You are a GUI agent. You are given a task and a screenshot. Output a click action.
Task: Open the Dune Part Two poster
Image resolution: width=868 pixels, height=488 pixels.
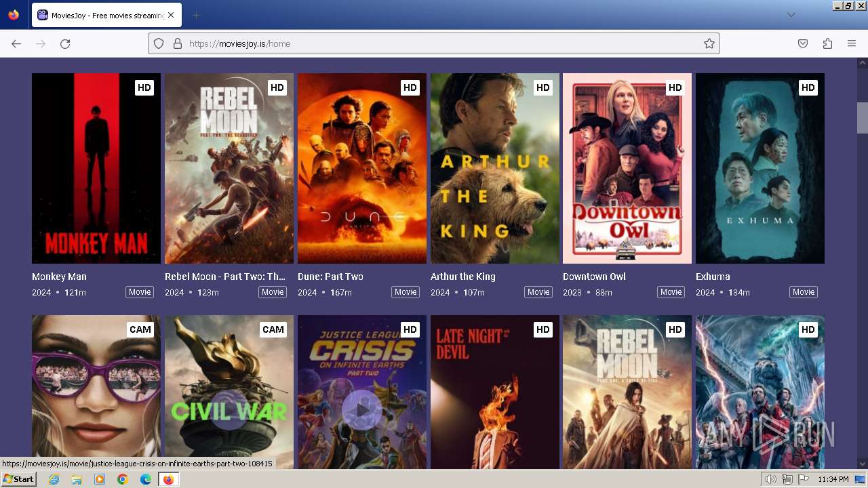362,168
